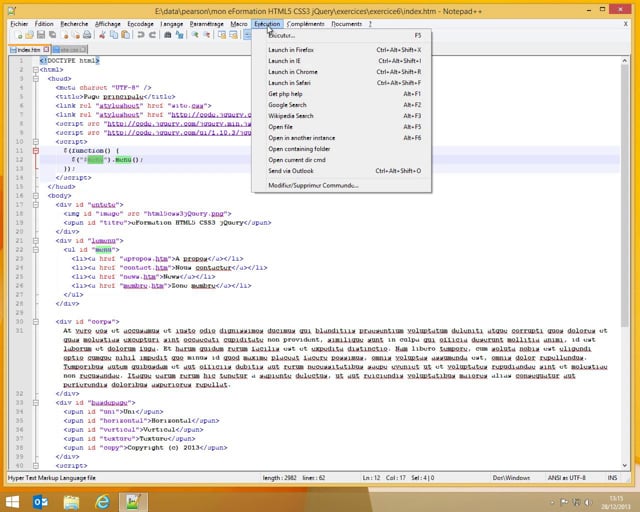Launch Internet Explorer from the taskbar
640x512 pixels.
[x=102, y=502]
